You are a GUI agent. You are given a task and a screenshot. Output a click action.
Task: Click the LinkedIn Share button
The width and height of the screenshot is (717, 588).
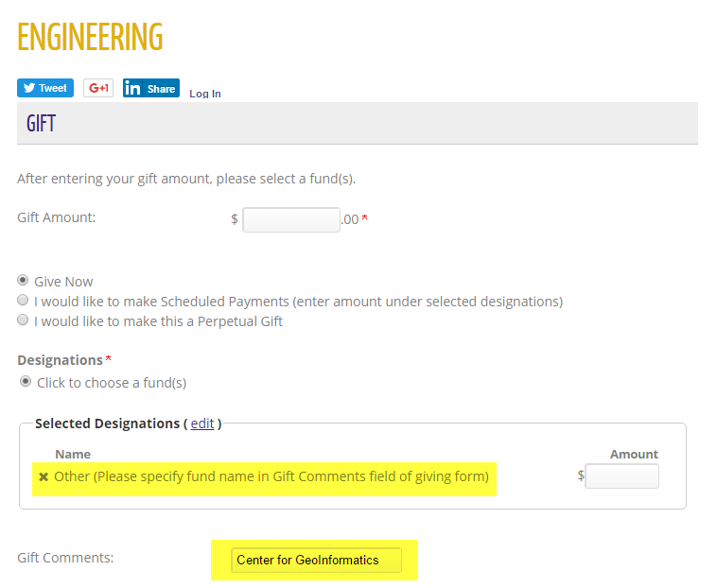pyautogui.click(x=151, y=88)
